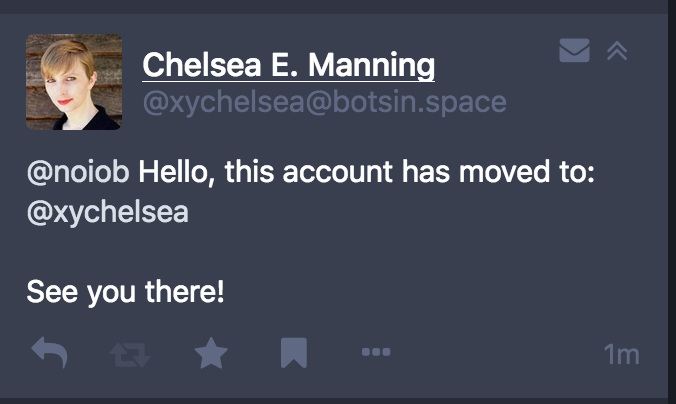
Task: Open the three-dot more options menu
Action: click(x=375, y=352)
